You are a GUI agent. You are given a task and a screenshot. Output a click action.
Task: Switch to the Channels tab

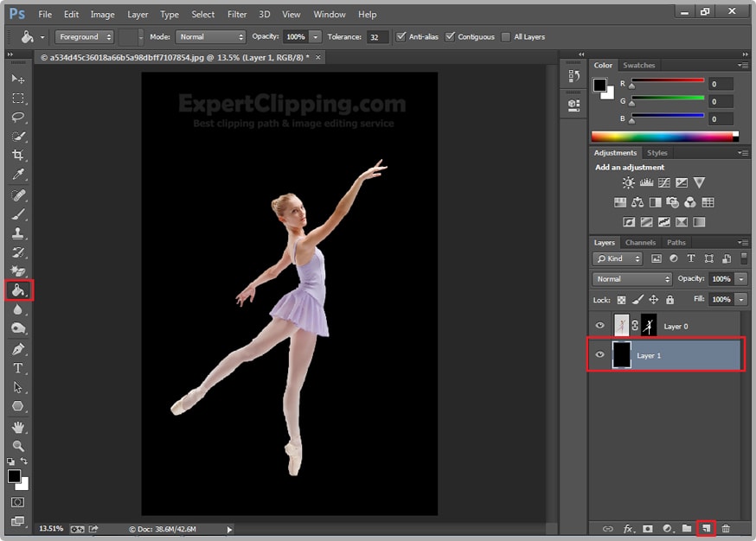click(x=640, y=243)
